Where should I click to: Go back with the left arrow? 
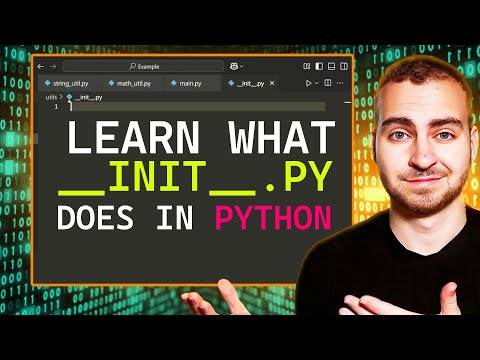pyautogui.click(x=41, y=67)
